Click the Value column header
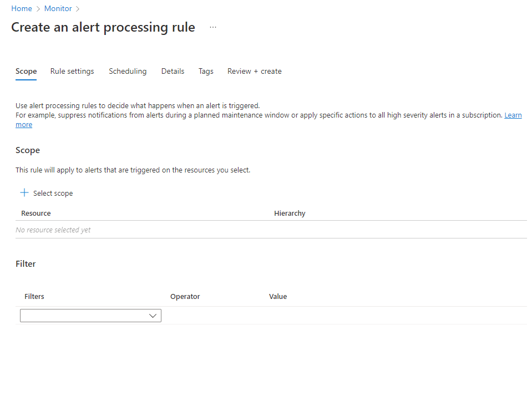This screenshot has height=396, width=532. [x=278, y=296]
